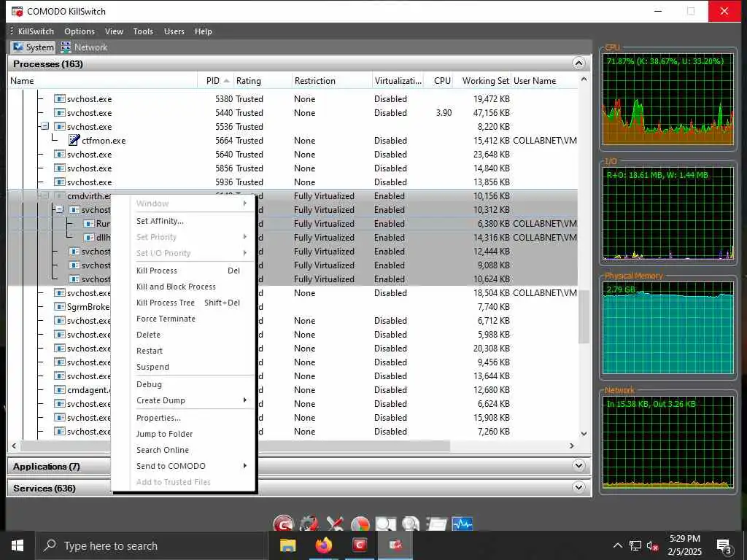Screen dimensions: 747x560
Task: Expand the Services panel
Action: tap(578, 487)
